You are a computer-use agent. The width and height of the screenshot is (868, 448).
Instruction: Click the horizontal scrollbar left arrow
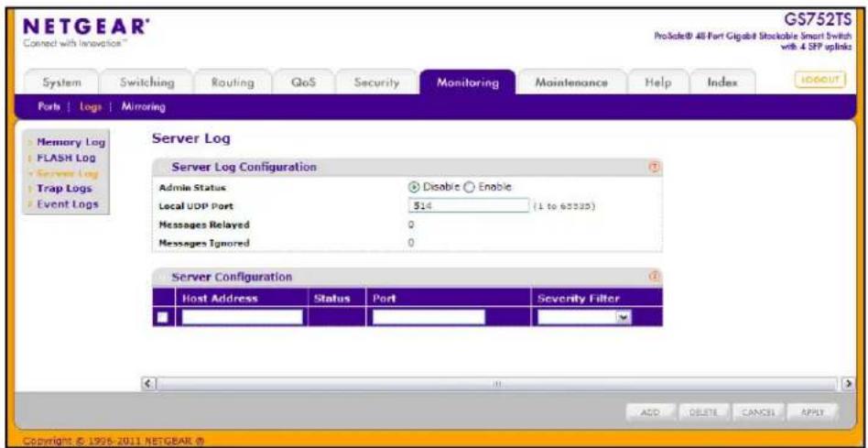[147, 383]
